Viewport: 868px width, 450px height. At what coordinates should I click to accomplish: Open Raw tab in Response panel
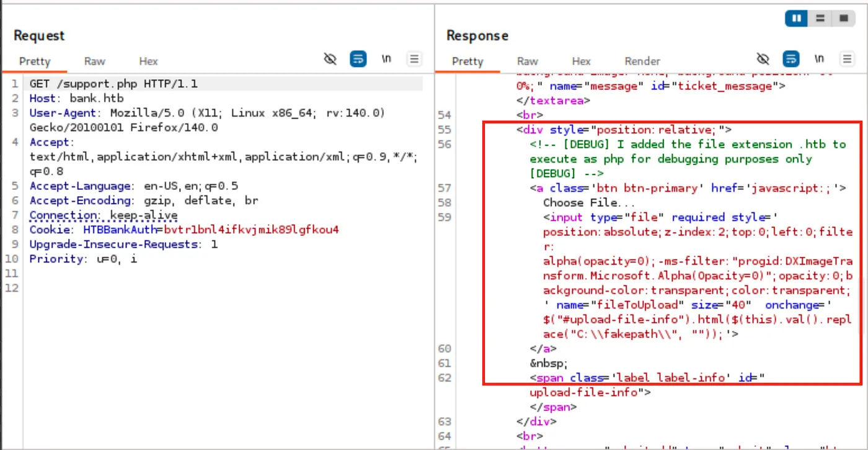528,61
